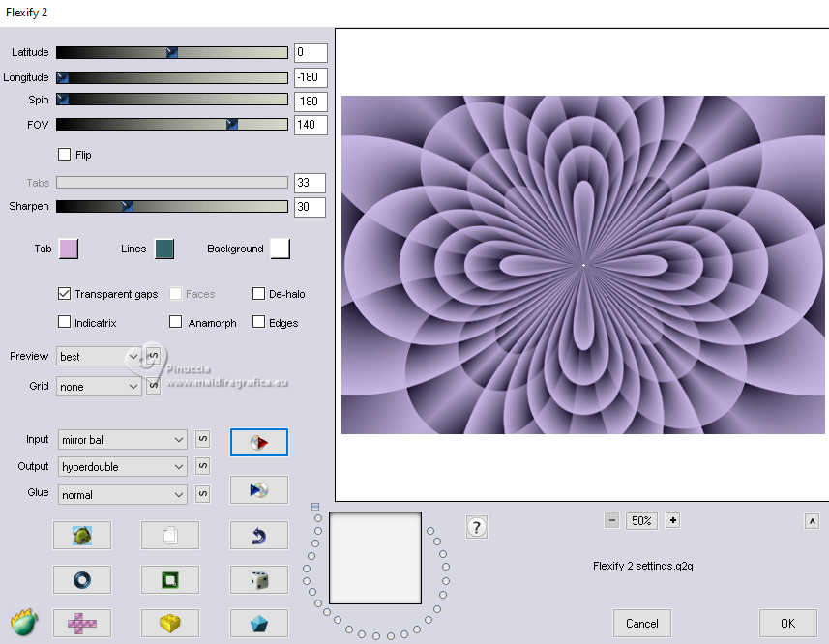Screen dimensions: 829x644
Task: Click the S button next to Output
Action: coord(202,466)
